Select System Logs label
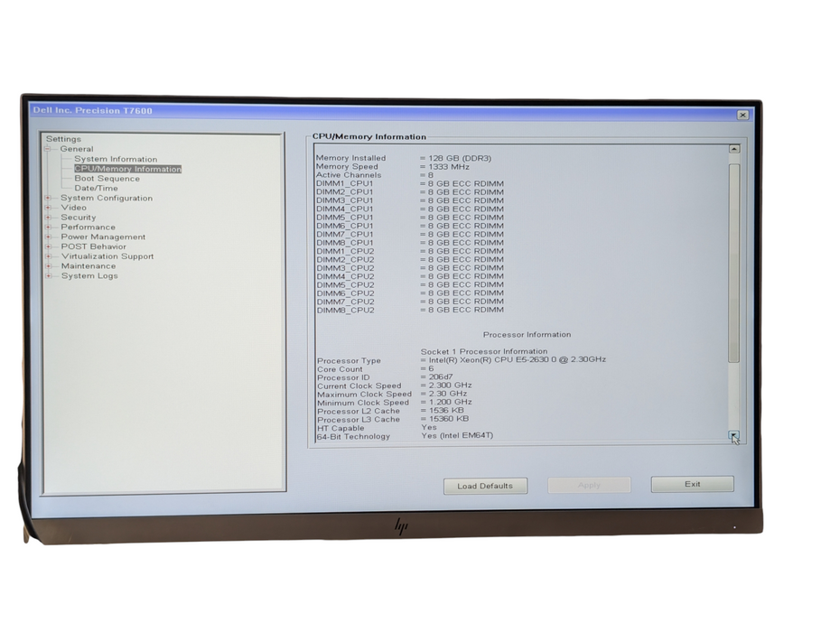The height and width of the screenshot is (632, 840). [x=89, y=276]
